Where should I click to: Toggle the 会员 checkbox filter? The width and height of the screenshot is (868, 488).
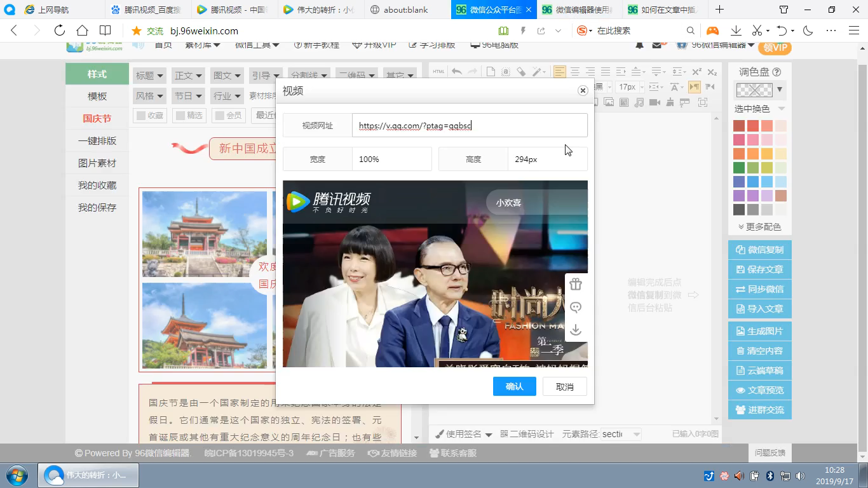220,116
